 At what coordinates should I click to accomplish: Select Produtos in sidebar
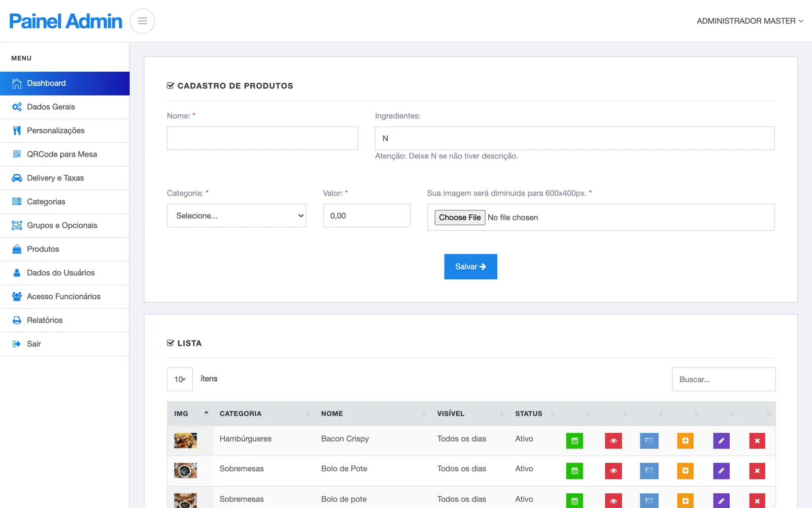click(x=64, y=249)
